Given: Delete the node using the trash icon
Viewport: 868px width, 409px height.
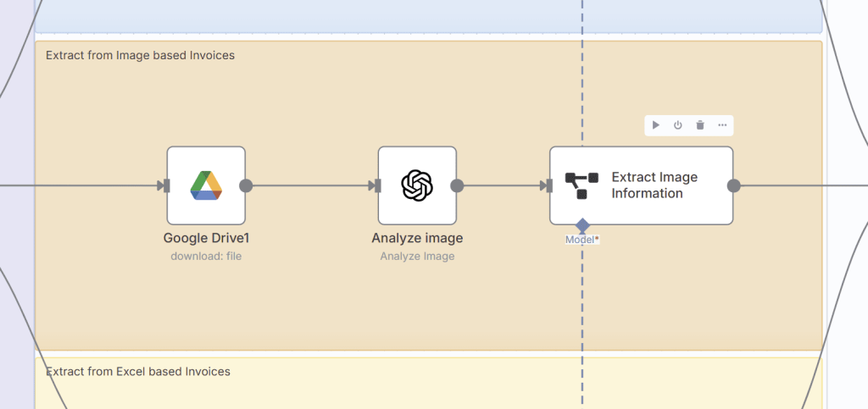Looking at the screenshot, I should coord(700,125).
